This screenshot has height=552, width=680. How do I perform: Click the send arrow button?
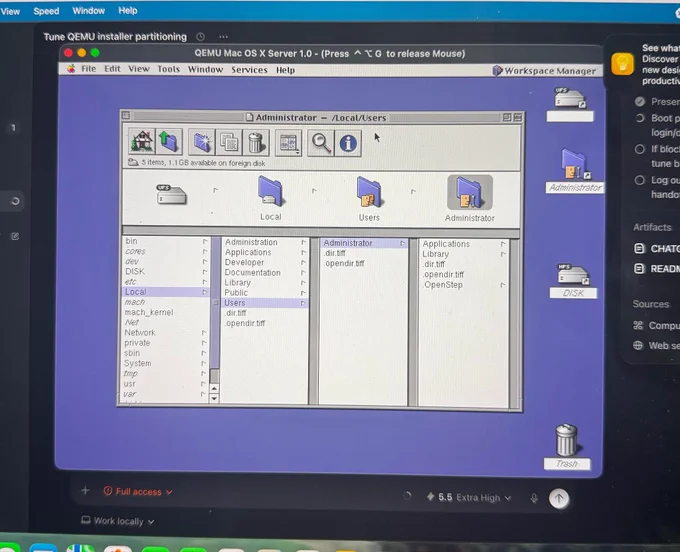[559, 498]
